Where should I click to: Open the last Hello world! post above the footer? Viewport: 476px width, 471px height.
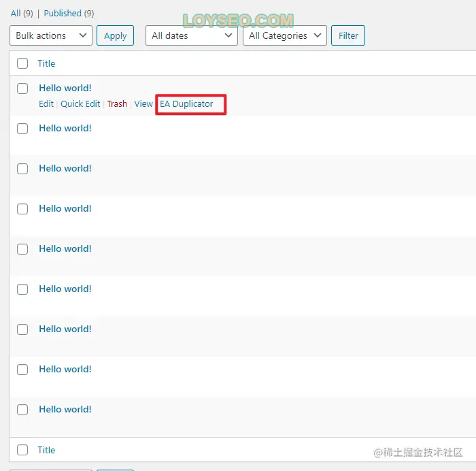65,409
